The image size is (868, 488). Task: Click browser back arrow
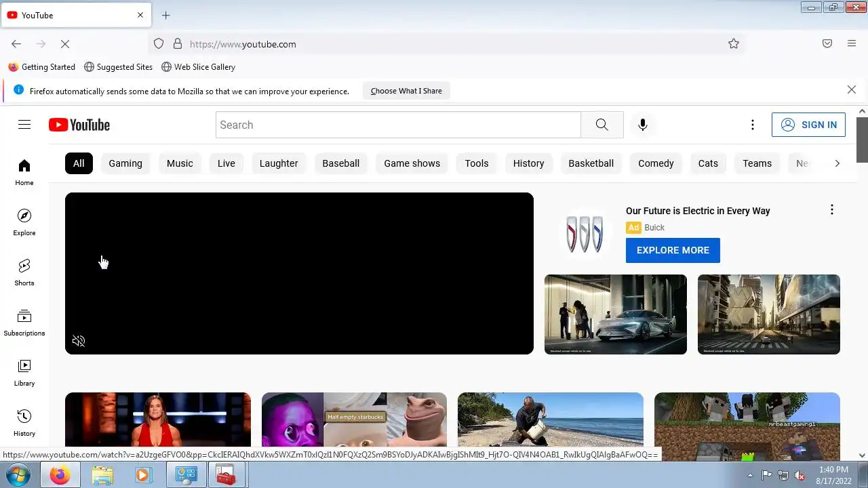point(16,44)
